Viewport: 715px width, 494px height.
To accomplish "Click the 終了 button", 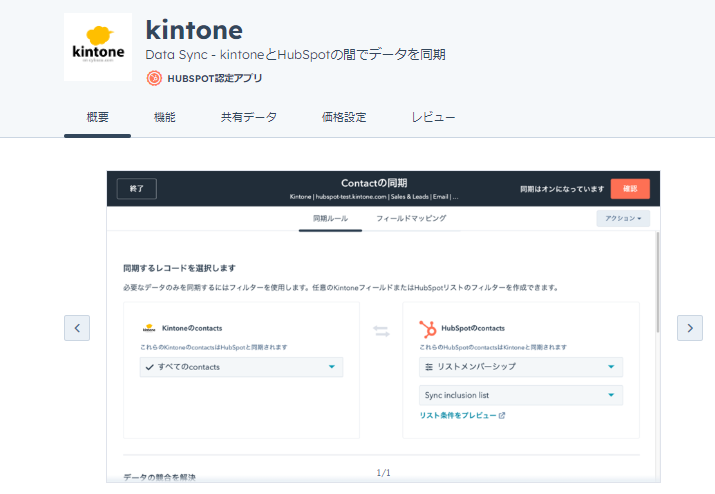I will coord(137,188).
